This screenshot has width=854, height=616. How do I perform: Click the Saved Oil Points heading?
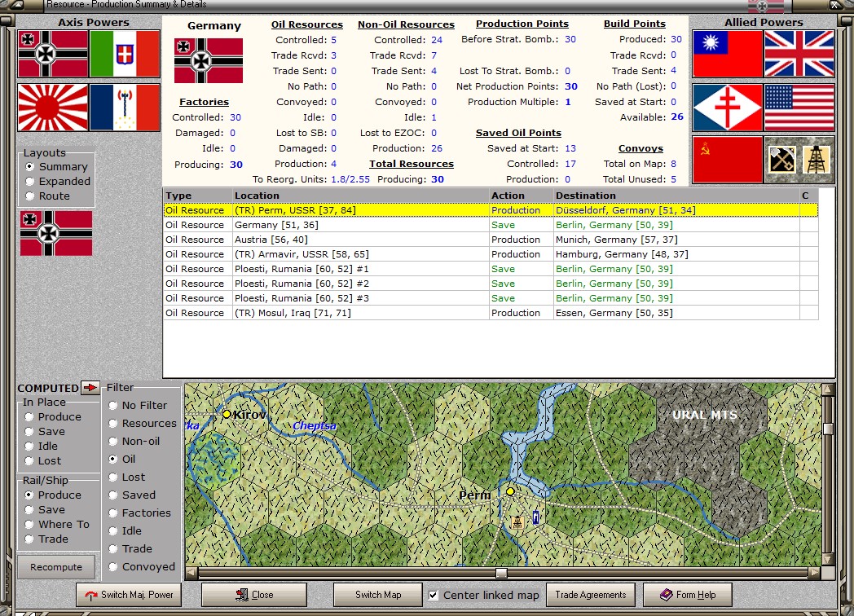518,133
